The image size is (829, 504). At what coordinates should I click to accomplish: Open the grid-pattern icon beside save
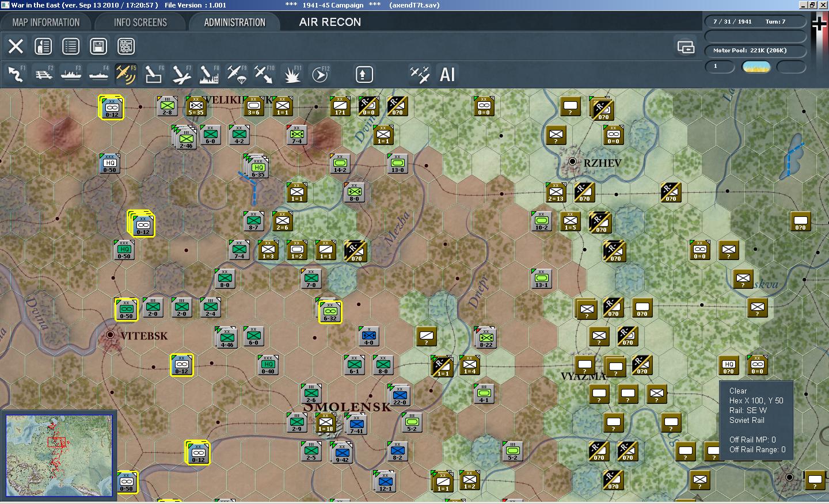tap(126, 46)
